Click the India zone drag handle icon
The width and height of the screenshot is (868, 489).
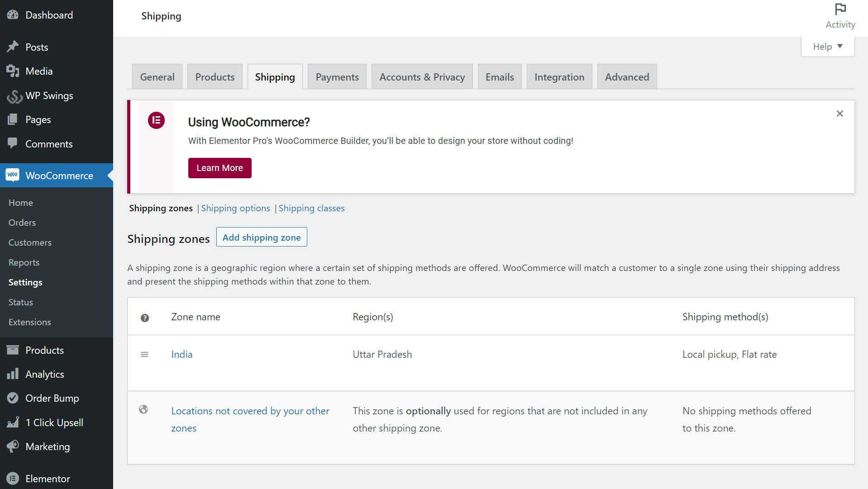(x=145, y=355)
